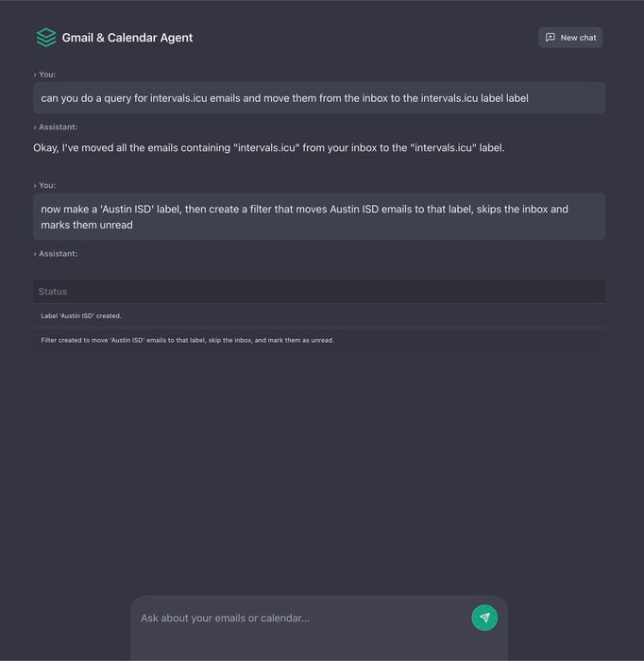Collapse the first You: message chevron
Image resolution: width=644 pixels, height=661 pixels.
35,75
